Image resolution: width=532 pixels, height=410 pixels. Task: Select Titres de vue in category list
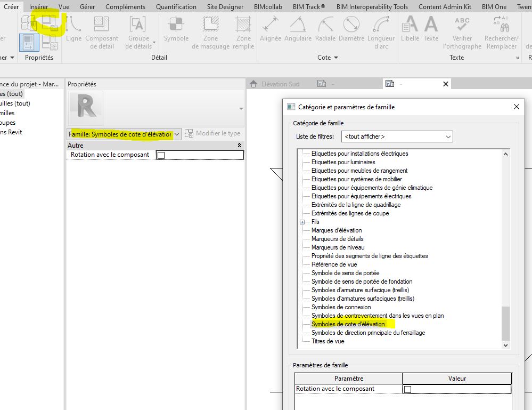point(328,341)
